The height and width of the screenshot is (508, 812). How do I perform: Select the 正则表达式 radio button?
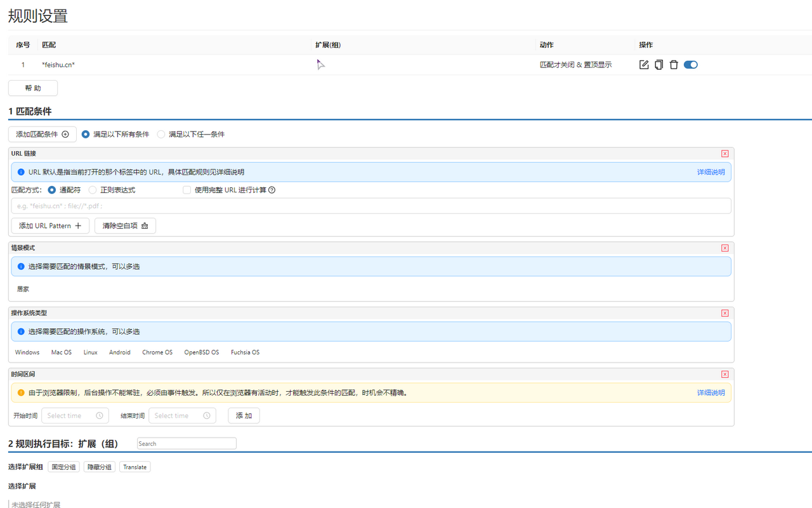pos(92,189)
